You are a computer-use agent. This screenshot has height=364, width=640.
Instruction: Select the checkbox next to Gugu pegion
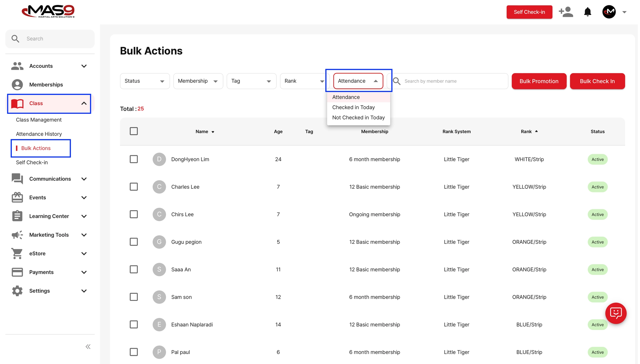134,242
